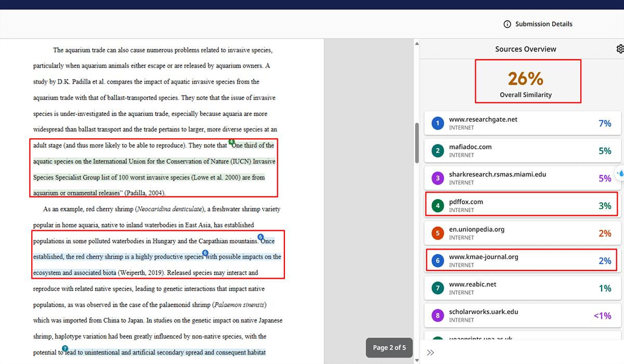Collapse the sources panel with double chevron
The width and height of the screenshot is (624, 364).
point(431,353)
